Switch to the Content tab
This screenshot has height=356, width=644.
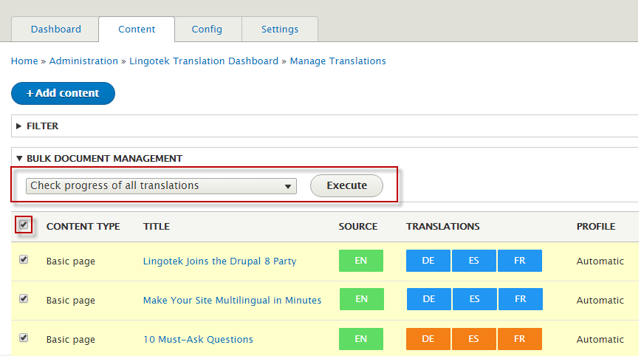pyautogui.click(x=137, y=29)
